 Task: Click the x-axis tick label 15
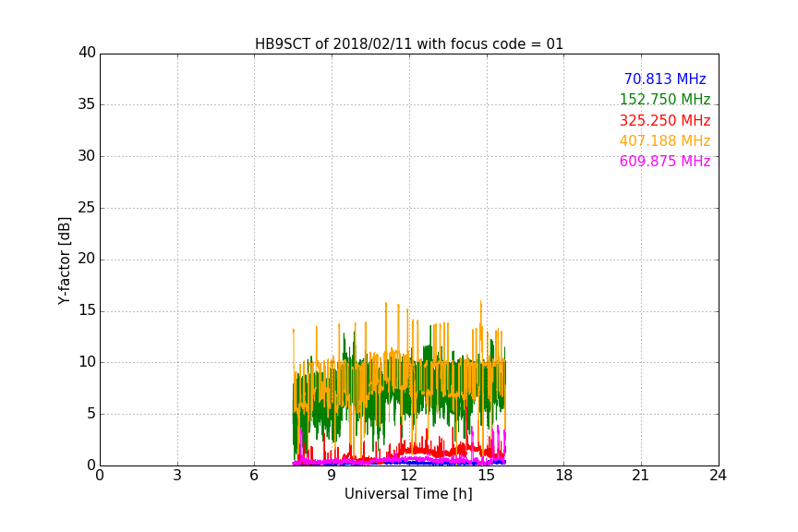point(487,476)
